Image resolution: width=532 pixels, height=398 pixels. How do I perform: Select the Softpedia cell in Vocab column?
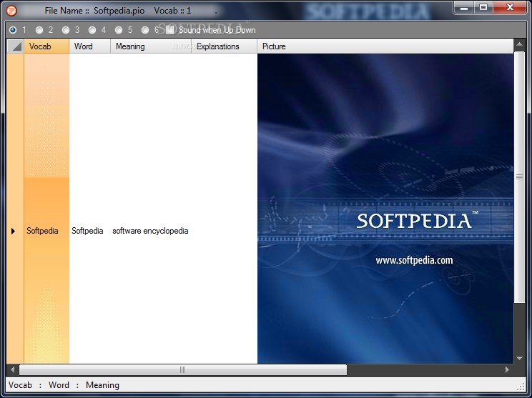(x=46, y=209)
